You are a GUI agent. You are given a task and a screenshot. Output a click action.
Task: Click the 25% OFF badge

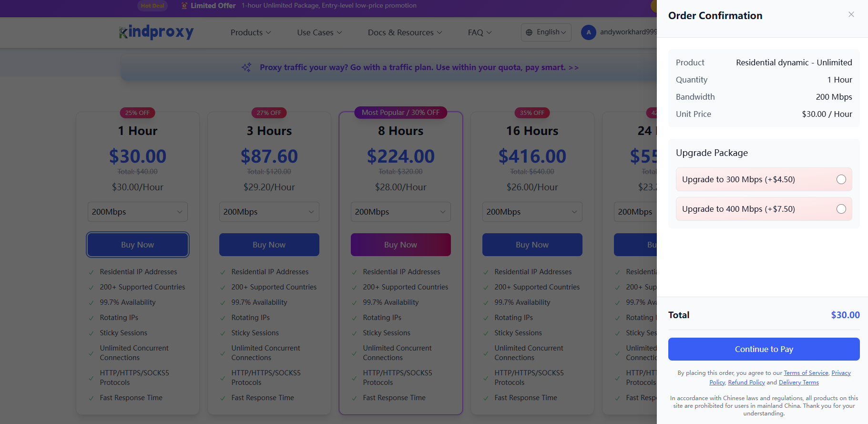point(137,113)
